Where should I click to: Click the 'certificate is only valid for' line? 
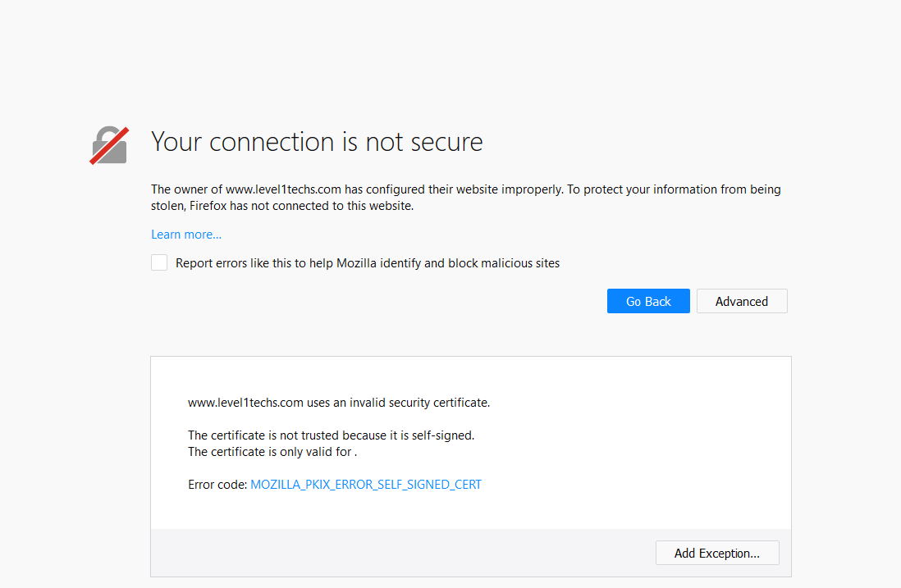coord(272,452)
